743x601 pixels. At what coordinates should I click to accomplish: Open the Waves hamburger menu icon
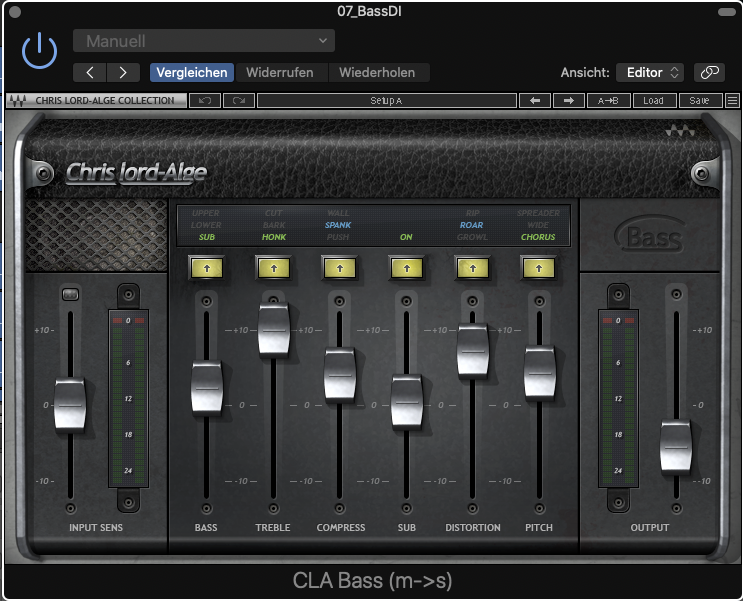pyautogui.click(x=732, y=101)
